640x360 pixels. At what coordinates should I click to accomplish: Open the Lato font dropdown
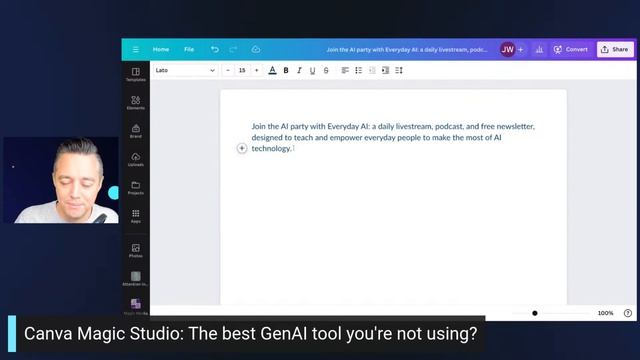(x=185, y=70)
